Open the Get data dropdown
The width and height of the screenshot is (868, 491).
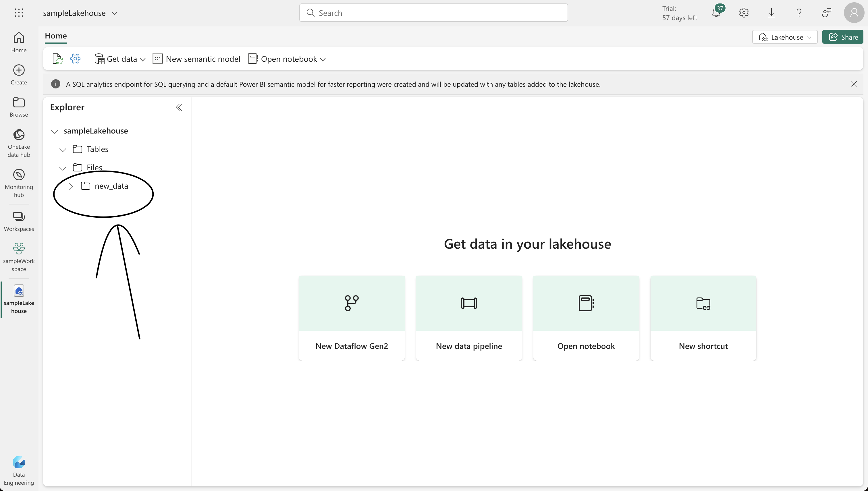pos(120,59)
